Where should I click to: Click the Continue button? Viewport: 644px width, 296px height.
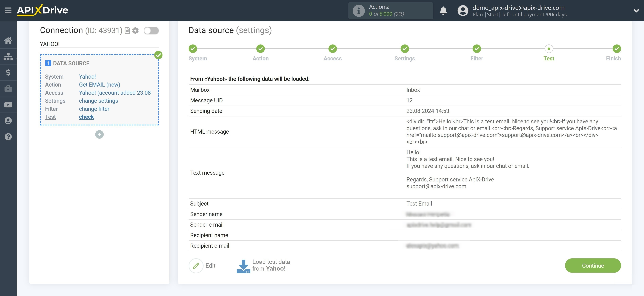click(x=593, y=265)
